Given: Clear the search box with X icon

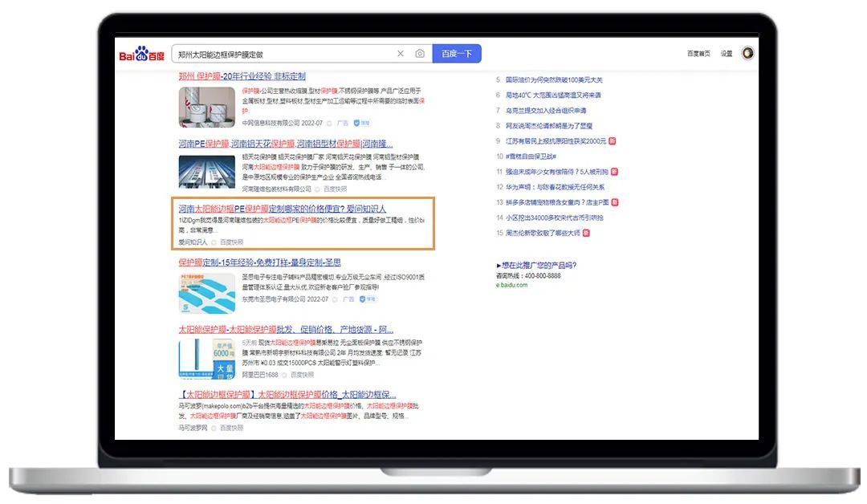Looking at the screenshot, I should click(x=401, y=54).
